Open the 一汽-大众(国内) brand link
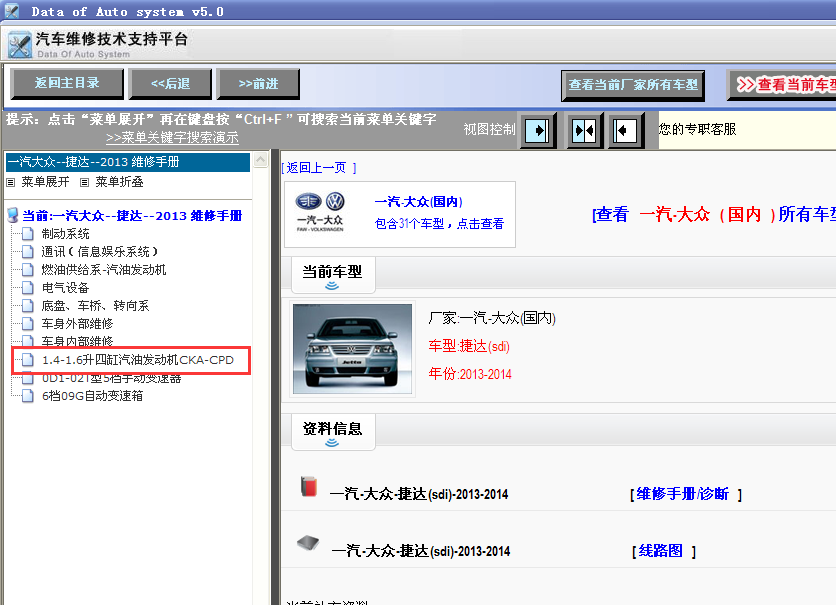Image resolution: width=836 pixels, height=605 pixels. pyautogui.click(x=419, y=201)
